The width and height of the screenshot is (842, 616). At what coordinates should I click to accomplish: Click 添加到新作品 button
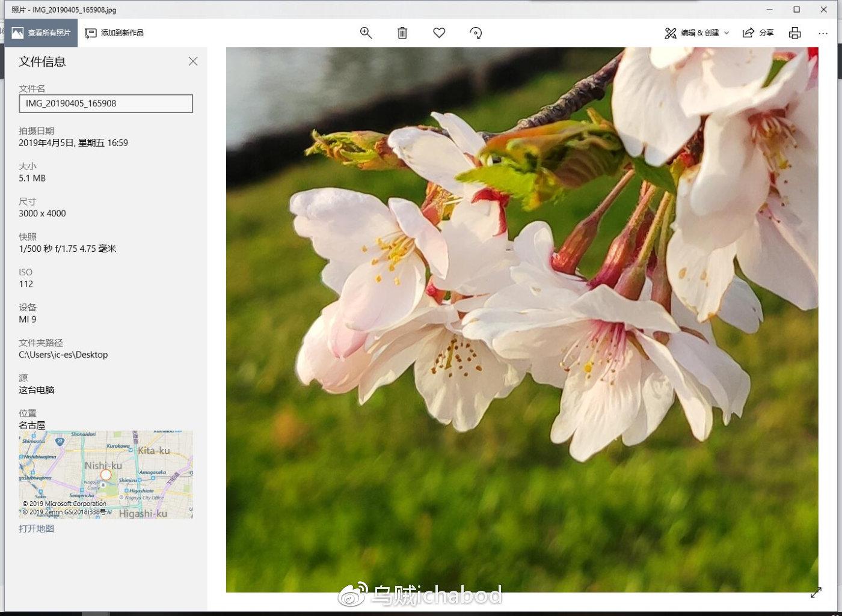click(114, 33)
